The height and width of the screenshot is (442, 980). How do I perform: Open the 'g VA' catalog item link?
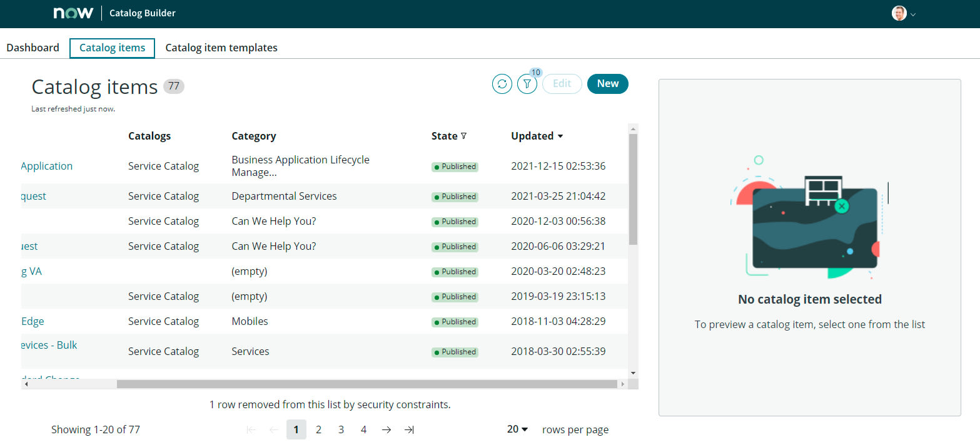point(32,271)
